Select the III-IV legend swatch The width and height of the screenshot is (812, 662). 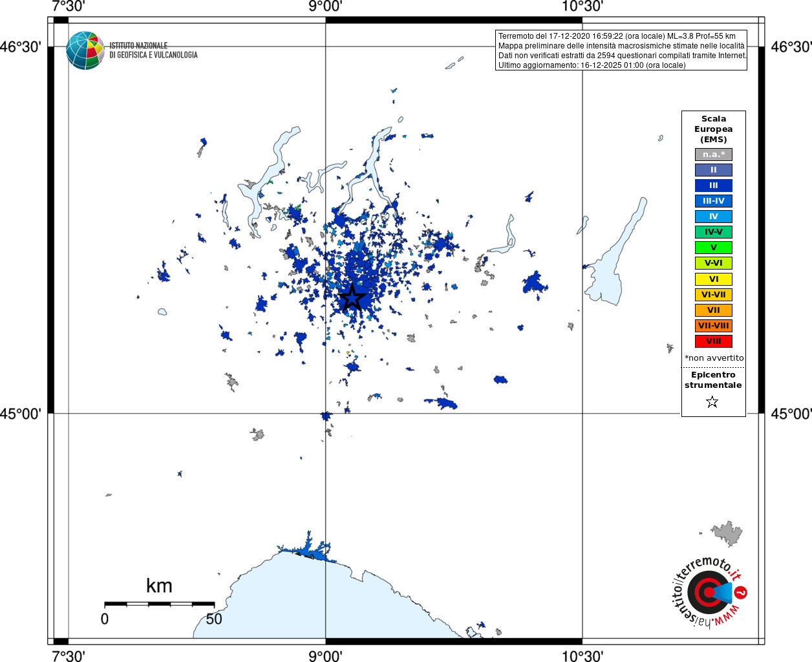point(714,201)
